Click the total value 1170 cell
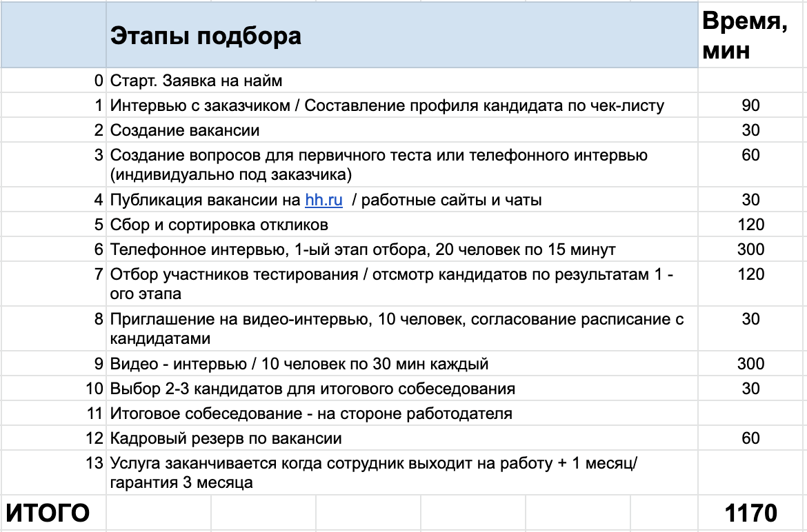This screenshot has height=532, width=807. (750, 513)
